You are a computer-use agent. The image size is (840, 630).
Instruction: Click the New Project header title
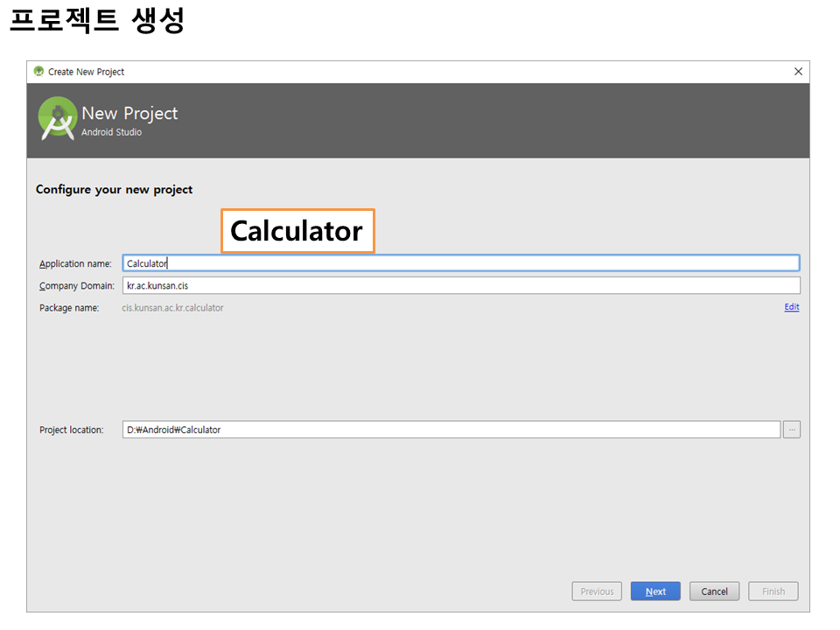point(129,114)
